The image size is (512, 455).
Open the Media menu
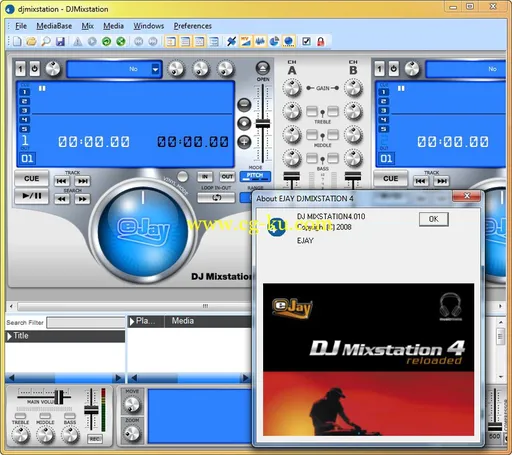113,26
